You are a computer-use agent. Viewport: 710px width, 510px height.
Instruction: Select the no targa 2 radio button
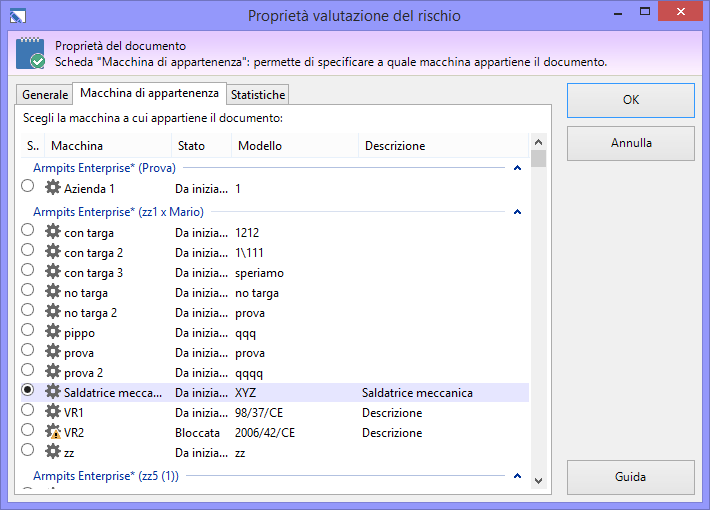[27, 312]
